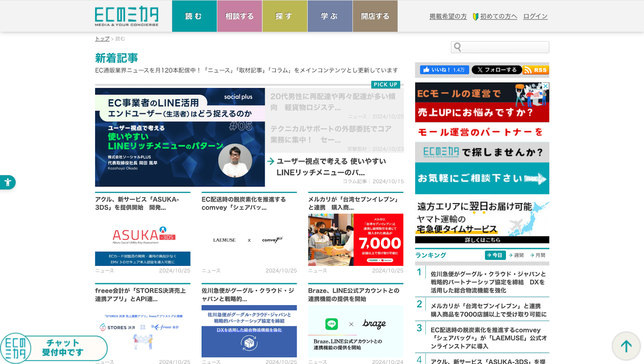Viewport: 644px width, 364px height.
Task: Click the RSS feed icon
Action: (x=536, y=70)
